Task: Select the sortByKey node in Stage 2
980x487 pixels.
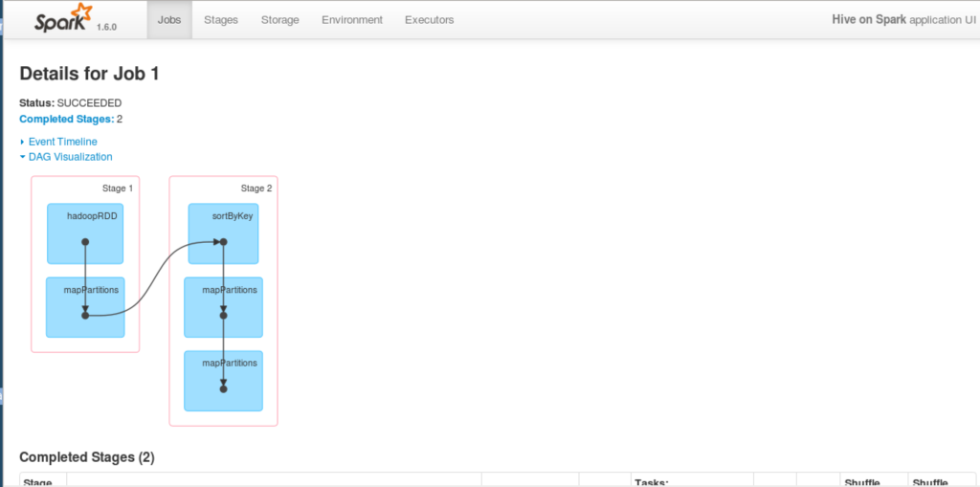Action: pos(223,233)
